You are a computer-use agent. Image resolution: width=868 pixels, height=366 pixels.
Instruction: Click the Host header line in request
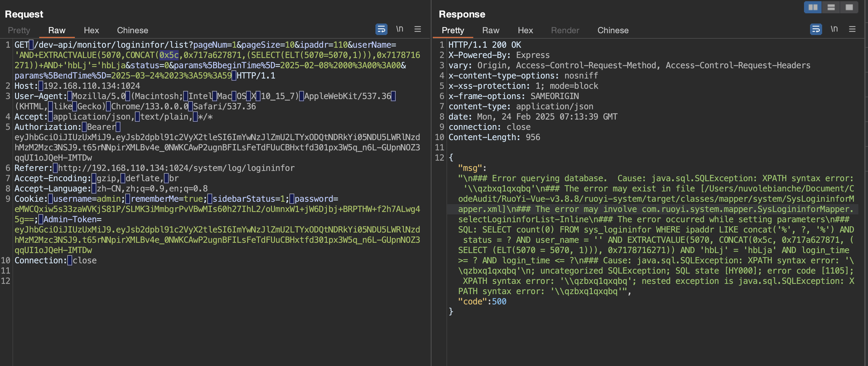pyautogui.click(x=77, y=86)
